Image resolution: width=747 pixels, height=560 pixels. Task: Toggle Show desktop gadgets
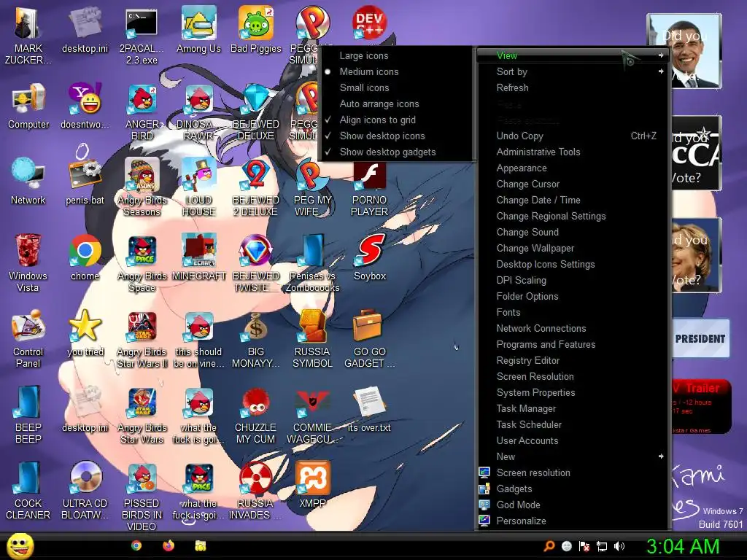click(x=397, y=152)
